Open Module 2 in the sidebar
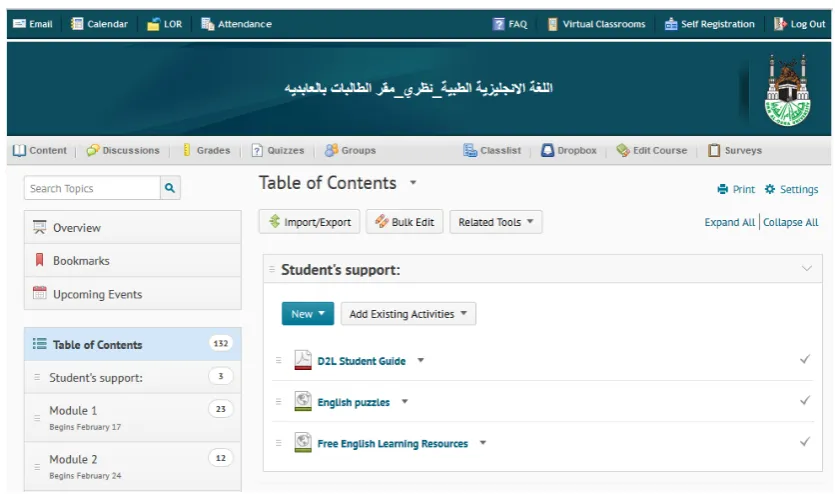835x494 pixels. tap(133, 466)
